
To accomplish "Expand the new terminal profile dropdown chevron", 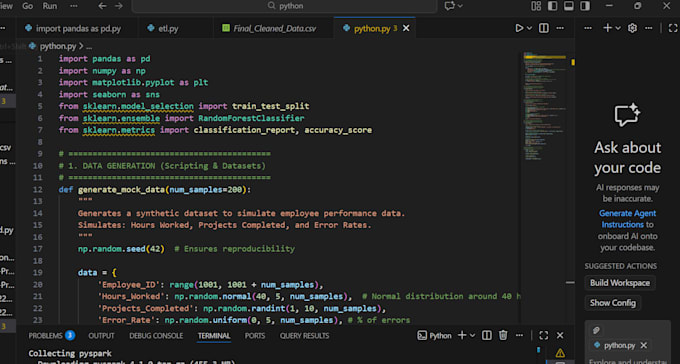I will pos(472,335).
